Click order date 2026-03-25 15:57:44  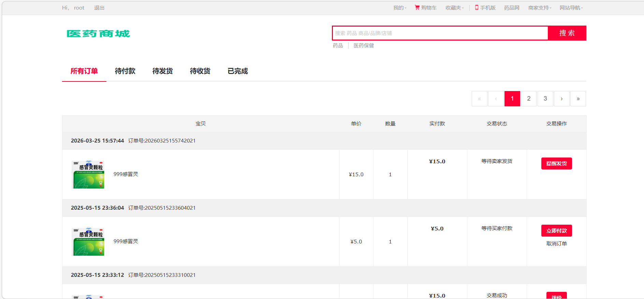coord(98,141)
